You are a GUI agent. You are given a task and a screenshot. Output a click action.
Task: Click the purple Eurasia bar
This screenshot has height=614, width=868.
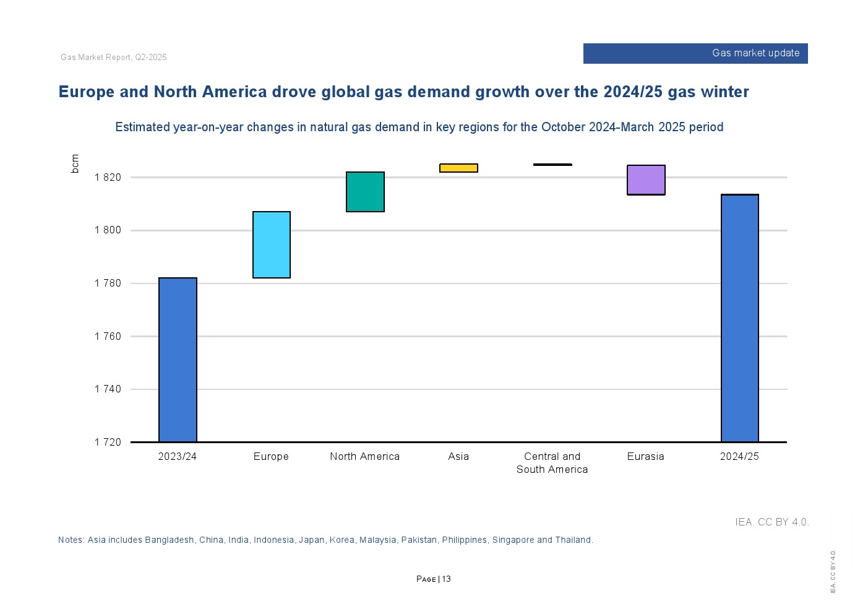click(x=646, y=180)
